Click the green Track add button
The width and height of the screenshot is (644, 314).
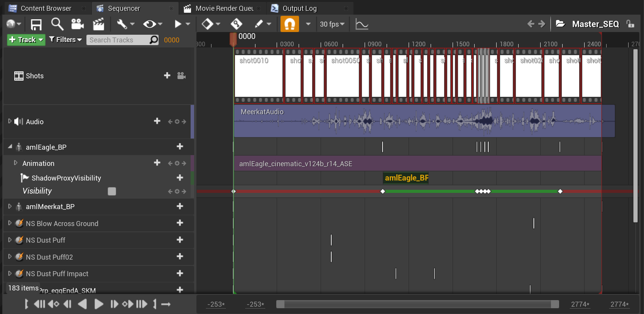pyautogui.click(x=26, y=40)
